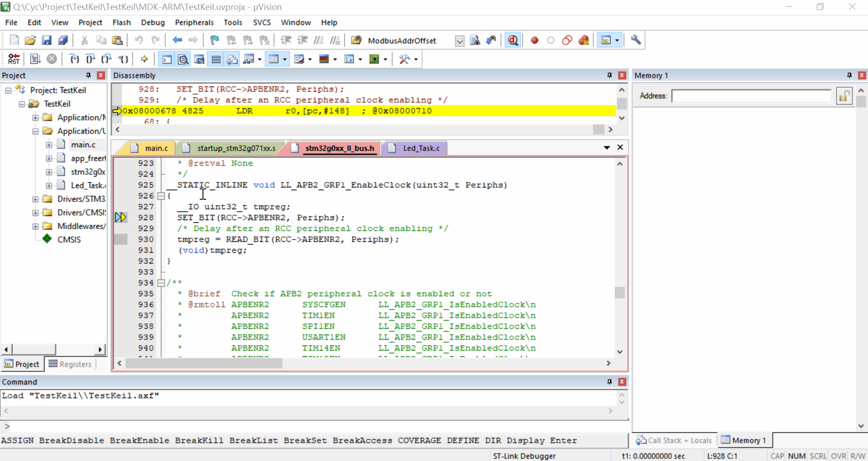Viewport: 868px width, 461px height.
Task: Click the Kill All Breakpoints icon
Action: click(x=583, y=40)
